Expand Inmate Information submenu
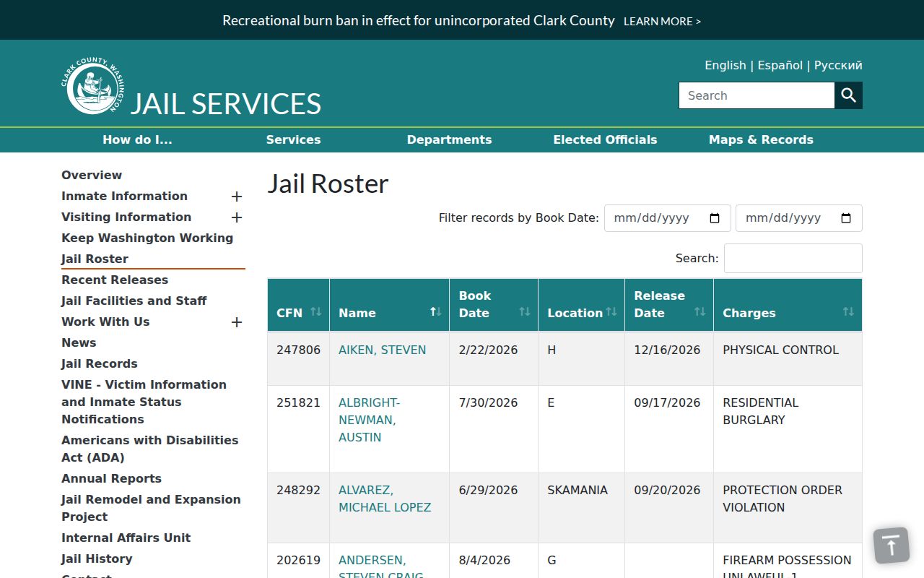 tap(237, 197)
